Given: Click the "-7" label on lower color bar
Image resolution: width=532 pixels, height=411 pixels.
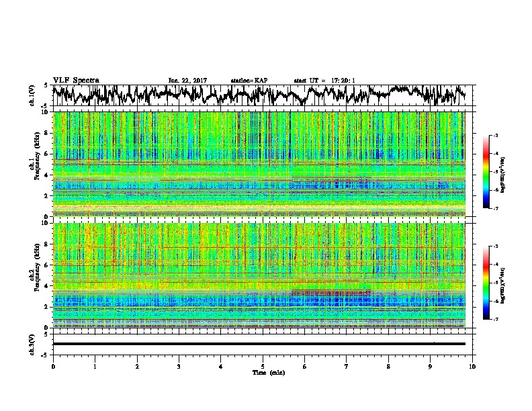Looking at the screenshot, I should [496, 319].
